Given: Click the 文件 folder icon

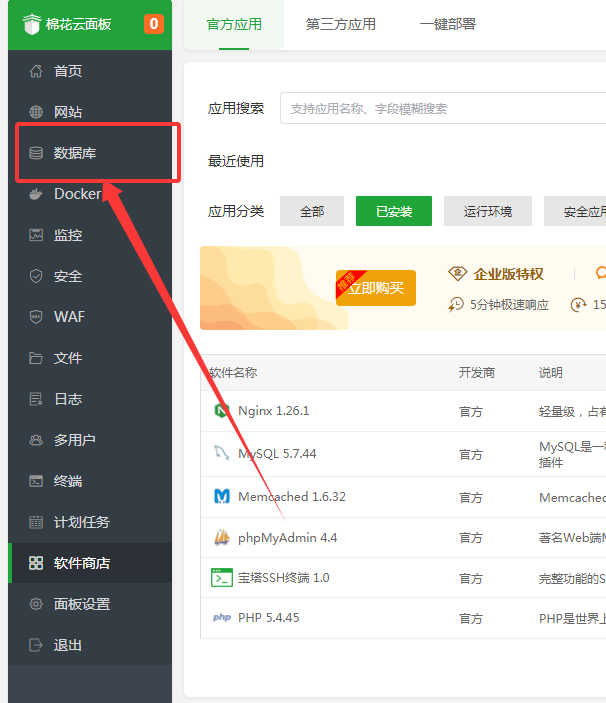Looking at the screenshot, I should [x=36, y=358].
